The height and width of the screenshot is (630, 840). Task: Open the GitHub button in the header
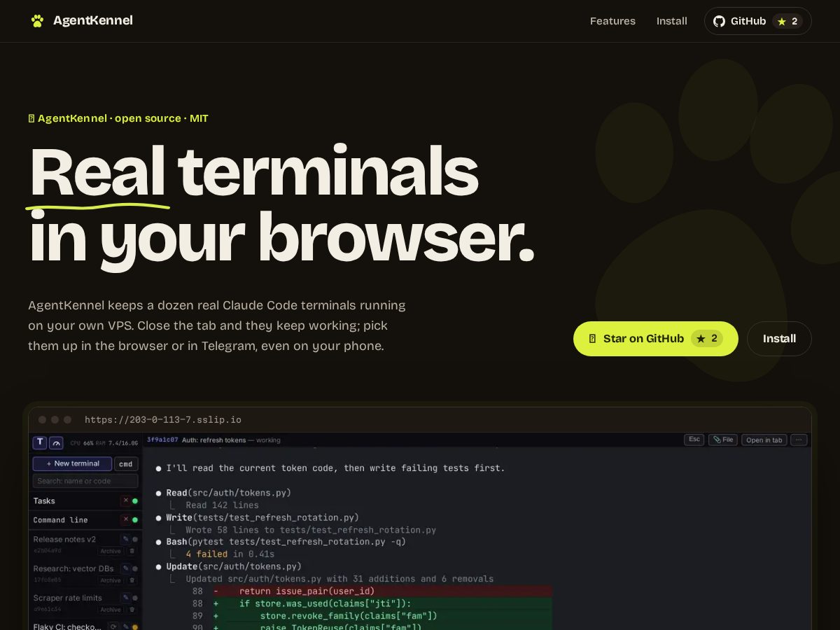coord(757,21)
